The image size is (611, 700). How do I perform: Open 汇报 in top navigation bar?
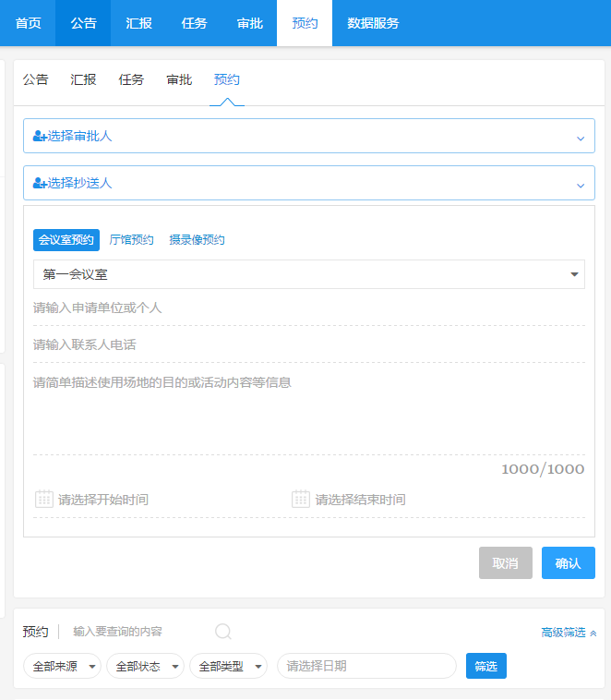[138, 23]
